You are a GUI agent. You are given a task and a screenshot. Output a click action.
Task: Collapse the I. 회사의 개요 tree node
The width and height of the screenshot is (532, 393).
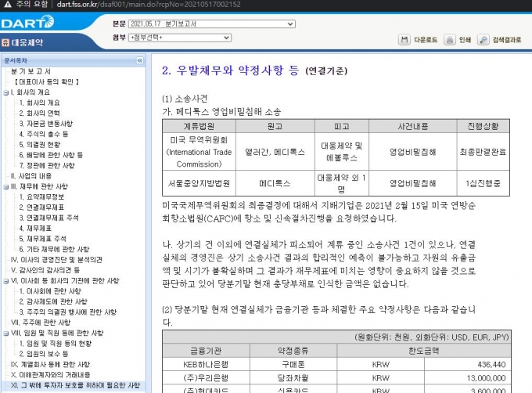[6, 92]
